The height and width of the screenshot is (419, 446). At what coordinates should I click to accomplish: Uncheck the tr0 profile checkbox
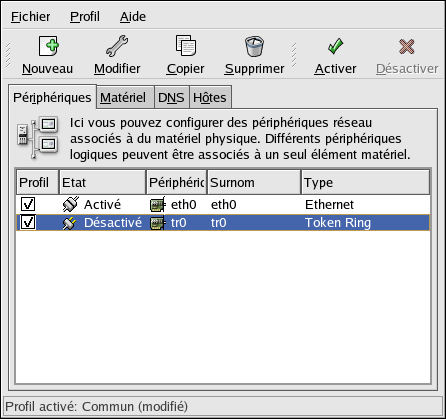(28, 222)
